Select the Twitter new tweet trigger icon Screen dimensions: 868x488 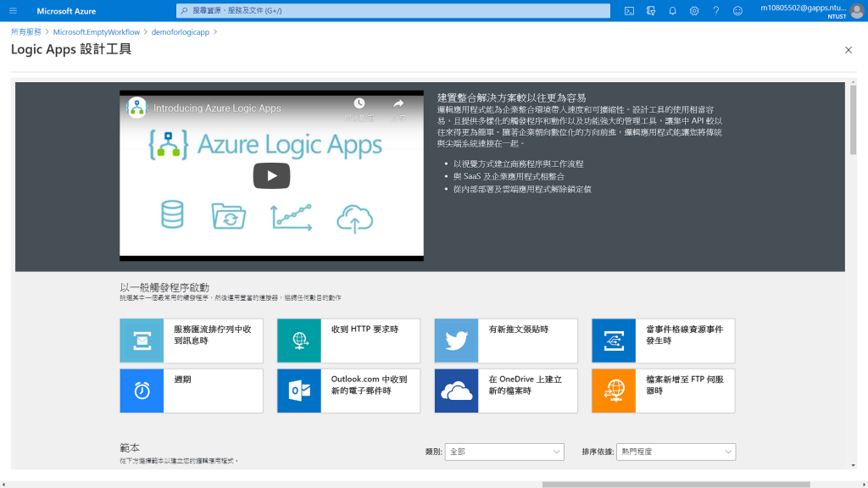(456, 341)
